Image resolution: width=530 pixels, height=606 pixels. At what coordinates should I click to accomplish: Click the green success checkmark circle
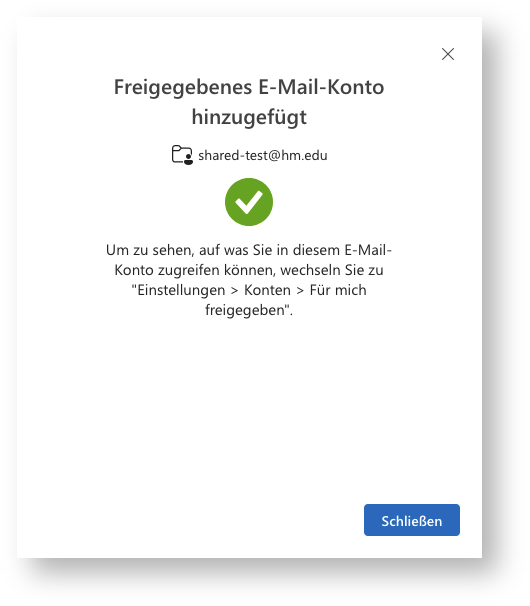tap(249, 202)
